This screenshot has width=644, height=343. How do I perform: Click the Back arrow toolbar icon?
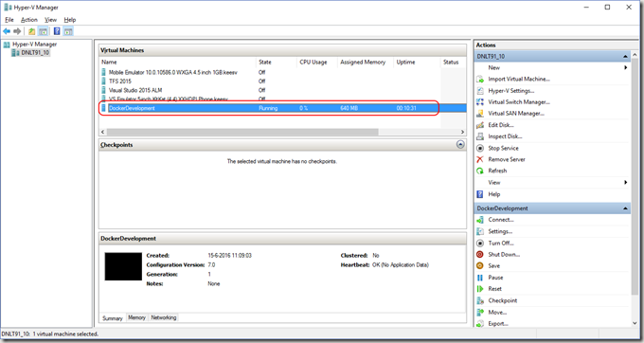click(x=7, y=31)
